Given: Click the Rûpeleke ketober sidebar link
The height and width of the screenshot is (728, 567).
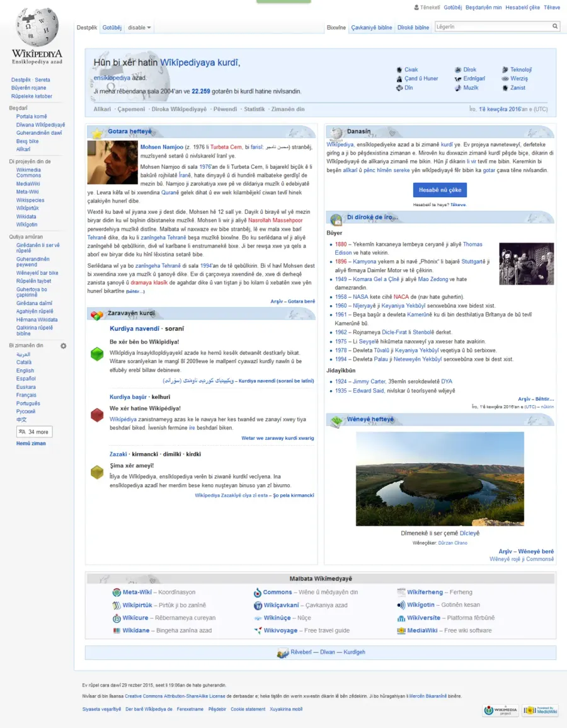Looking at the screenshot, I should click(x=31, y=96).
